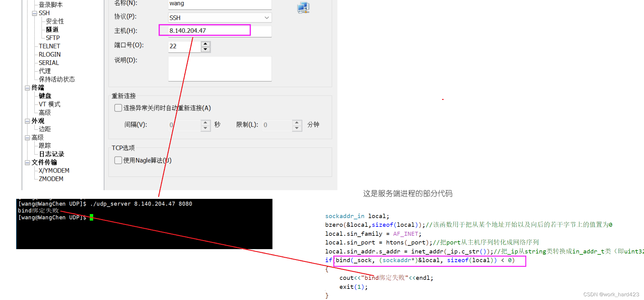Select 保持活动状态 in the tree
The image size is (644, 300).
[57, 79]
